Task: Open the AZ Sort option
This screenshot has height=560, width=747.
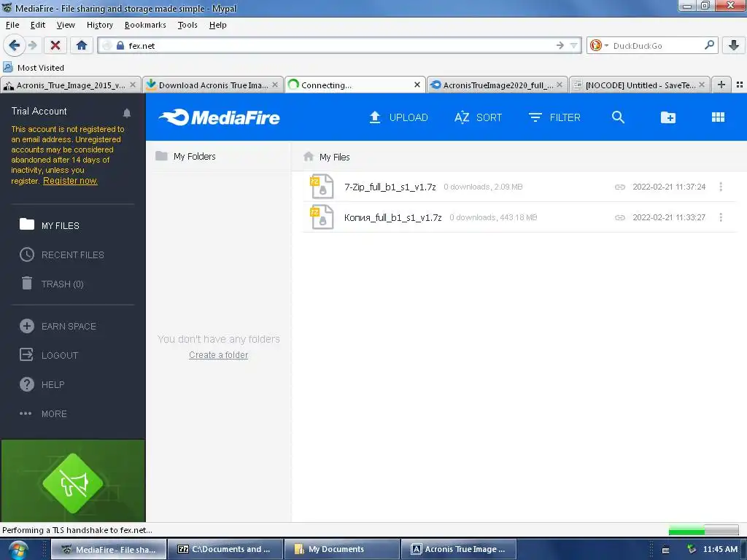Action: pos(478,117)
